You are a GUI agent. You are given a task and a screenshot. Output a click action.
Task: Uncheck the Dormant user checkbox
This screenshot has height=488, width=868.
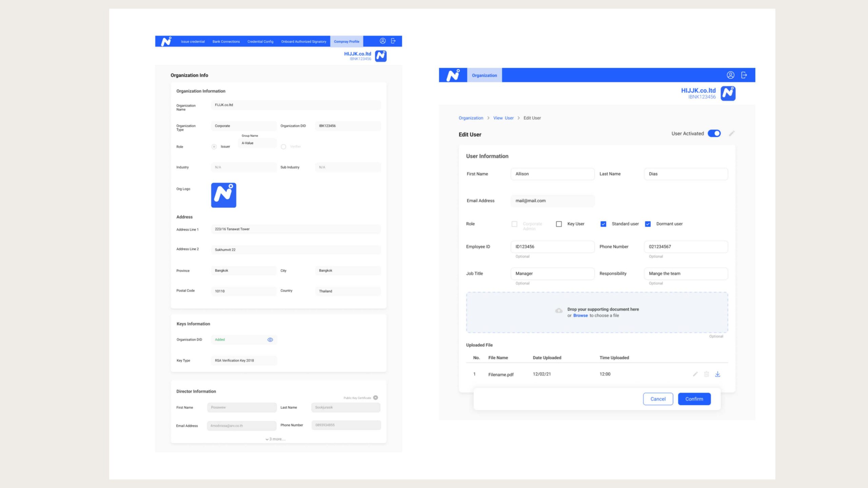coord(648,224)
